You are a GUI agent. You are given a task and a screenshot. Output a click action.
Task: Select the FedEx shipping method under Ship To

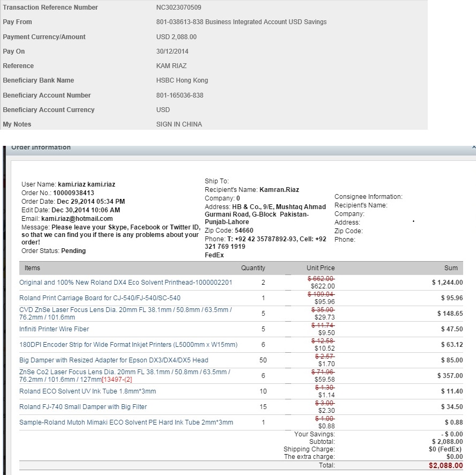tap(214, 255)
